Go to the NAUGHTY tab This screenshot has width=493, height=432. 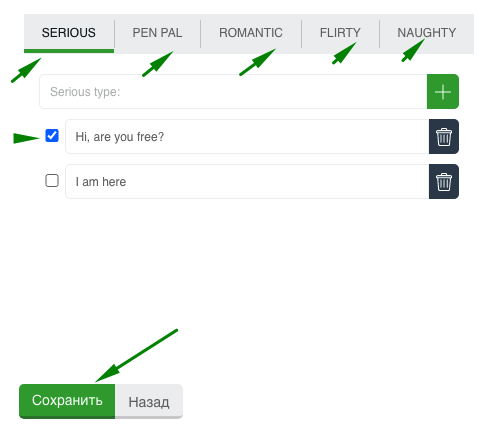[427, 33]
